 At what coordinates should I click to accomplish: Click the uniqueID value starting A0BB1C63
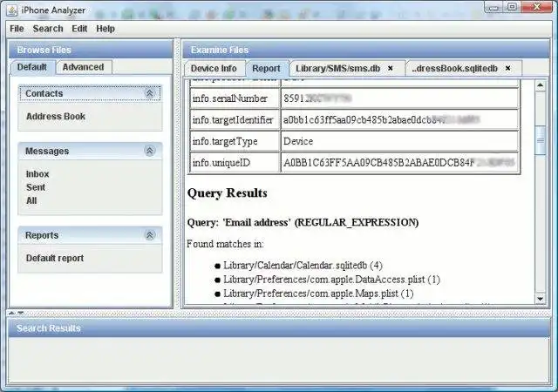[399, 163]
